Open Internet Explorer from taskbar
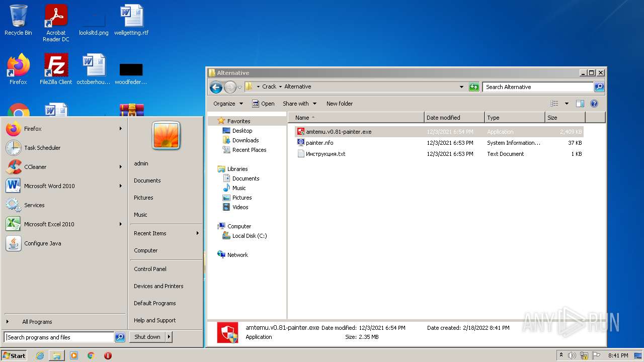 40,355
